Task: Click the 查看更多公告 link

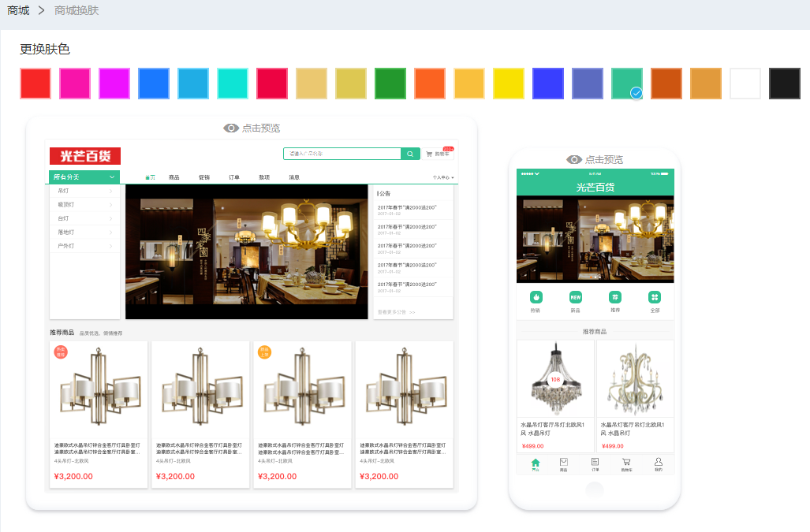Action: coord(396,312)
